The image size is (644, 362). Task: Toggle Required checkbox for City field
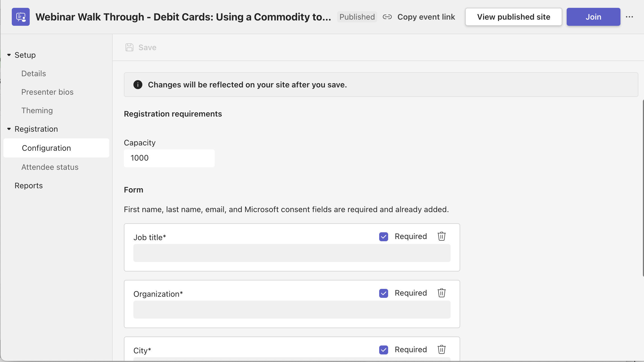coord(383,350)
